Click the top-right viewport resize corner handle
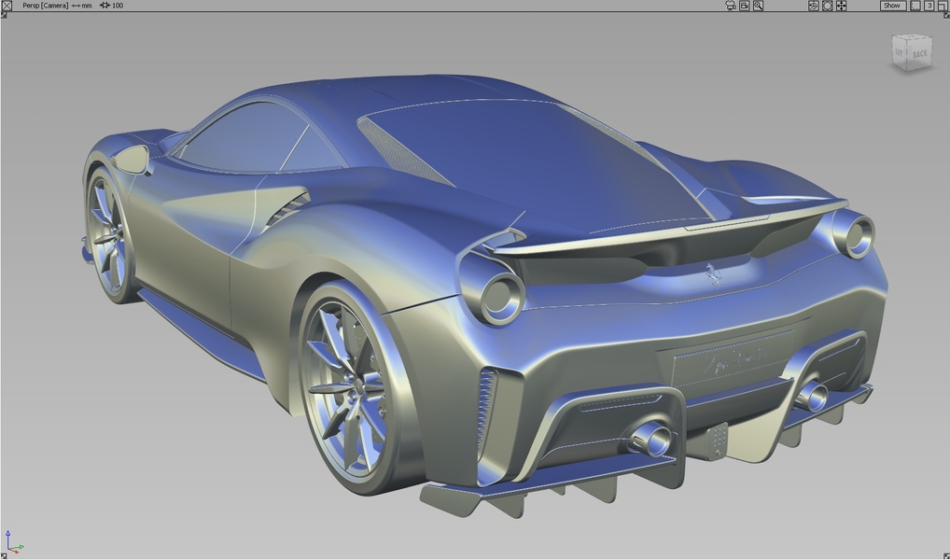Image resolution: width=950 pixels, height=560 pixels. [946, 15]
